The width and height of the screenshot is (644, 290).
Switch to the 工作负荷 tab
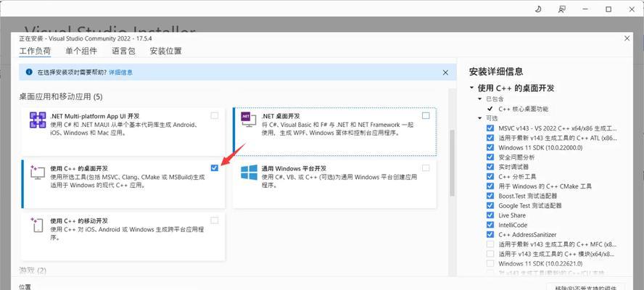35,51
